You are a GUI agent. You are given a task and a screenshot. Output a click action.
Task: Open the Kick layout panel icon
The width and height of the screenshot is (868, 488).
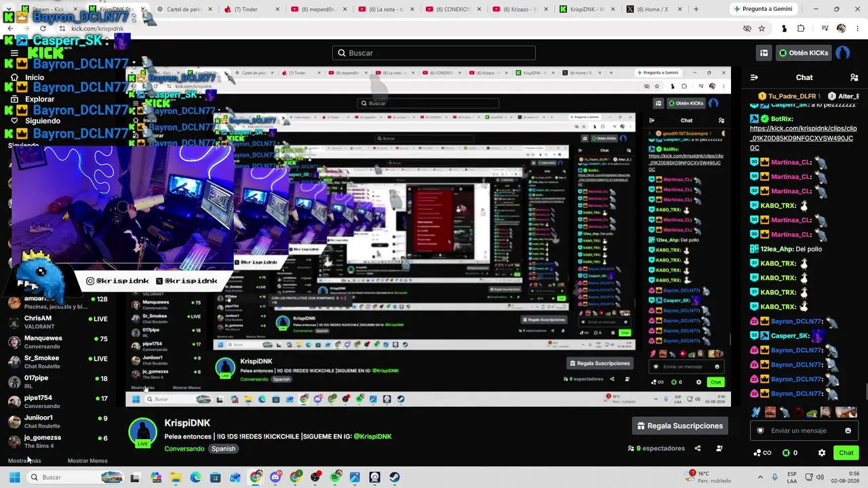tap(764, 53)
